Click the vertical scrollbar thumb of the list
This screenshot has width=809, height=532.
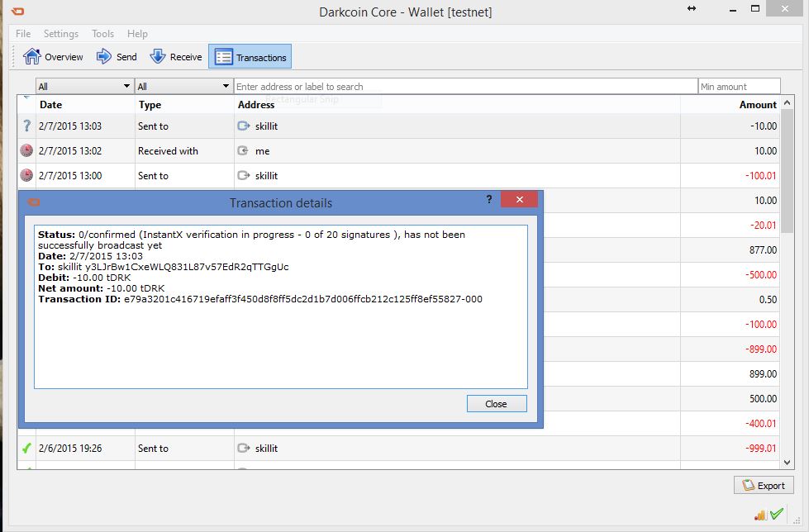point(787,171)
